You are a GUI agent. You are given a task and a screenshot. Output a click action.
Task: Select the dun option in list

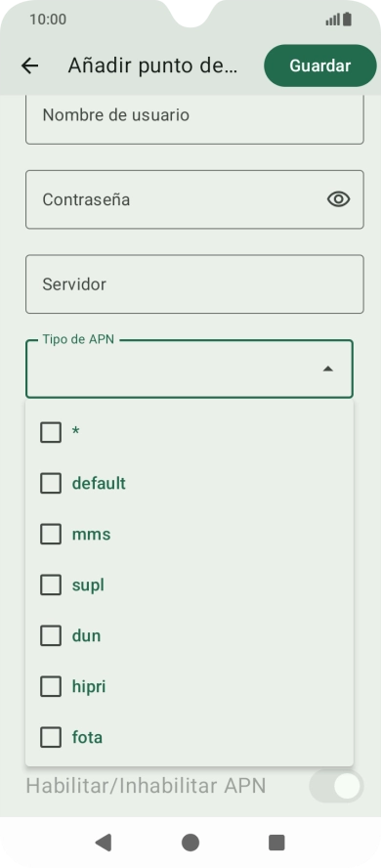click(190, 635)
